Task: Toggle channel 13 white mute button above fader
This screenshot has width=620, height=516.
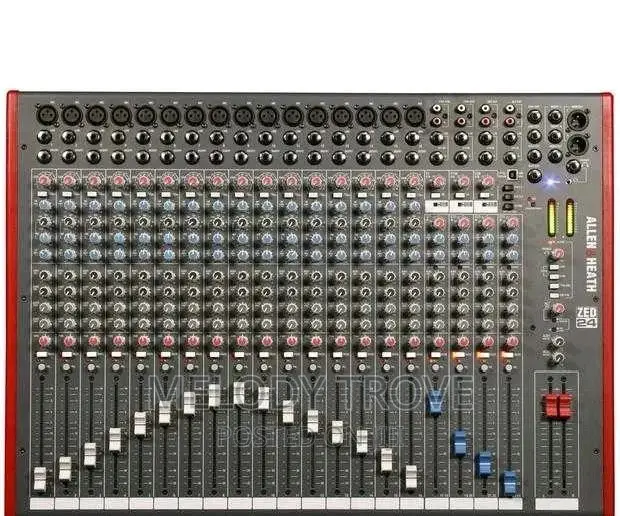Action: click(x=337, y=355)
